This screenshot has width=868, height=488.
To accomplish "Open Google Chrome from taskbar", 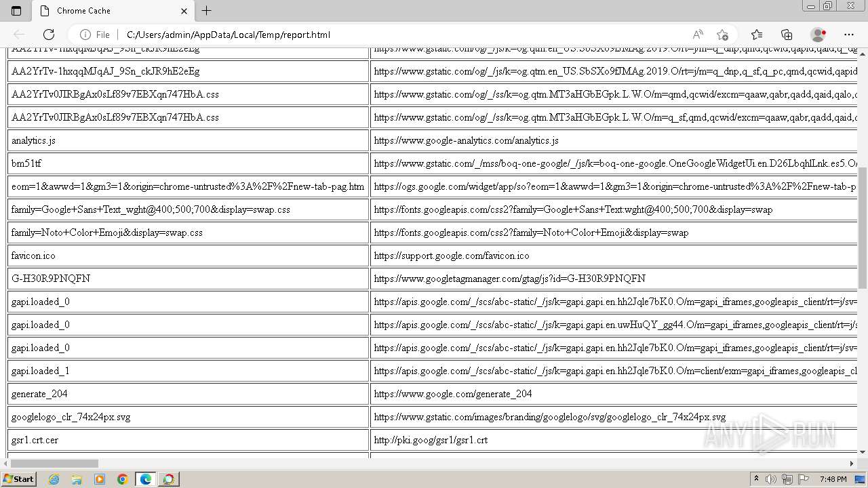I will 123,479.
